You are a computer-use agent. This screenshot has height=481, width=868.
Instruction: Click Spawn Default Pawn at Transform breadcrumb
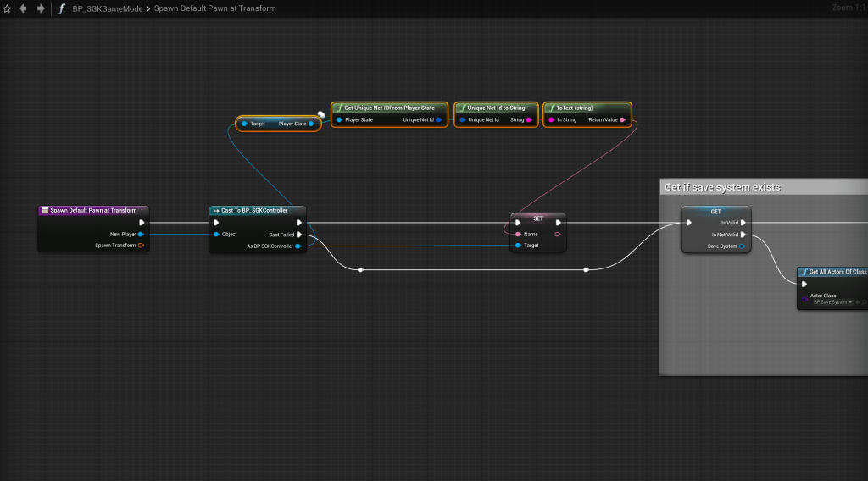coord(214,8)
